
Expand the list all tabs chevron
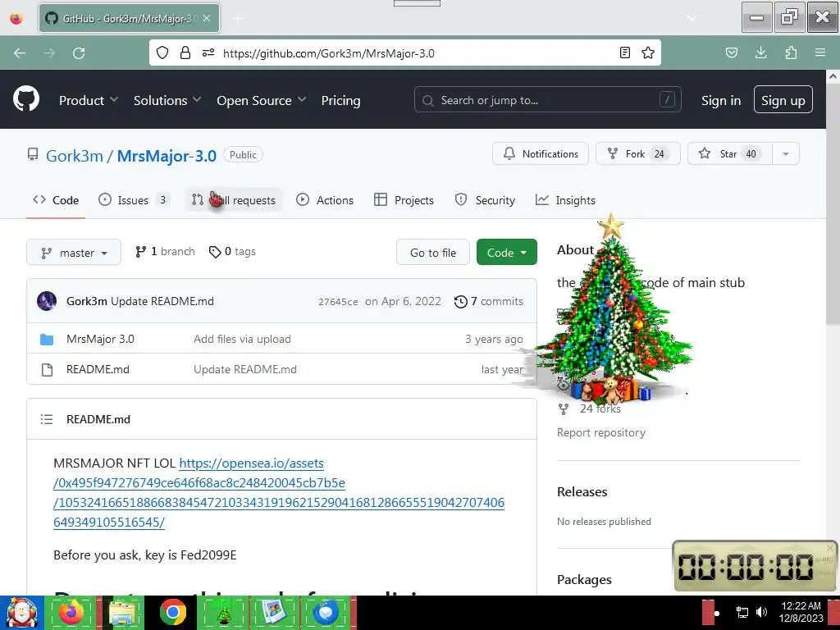coord(692,19)
